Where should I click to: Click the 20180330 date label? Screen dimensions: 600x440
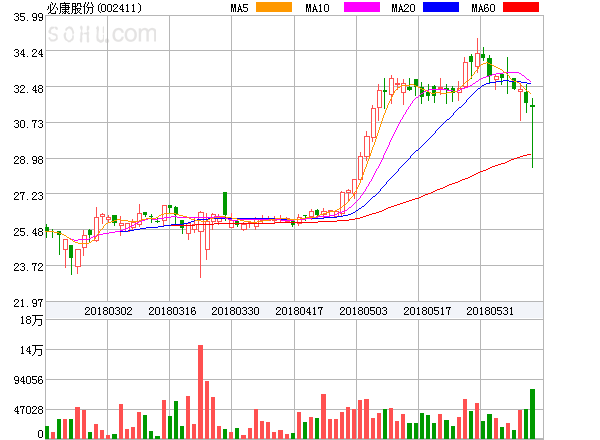(x=235, y=311)
